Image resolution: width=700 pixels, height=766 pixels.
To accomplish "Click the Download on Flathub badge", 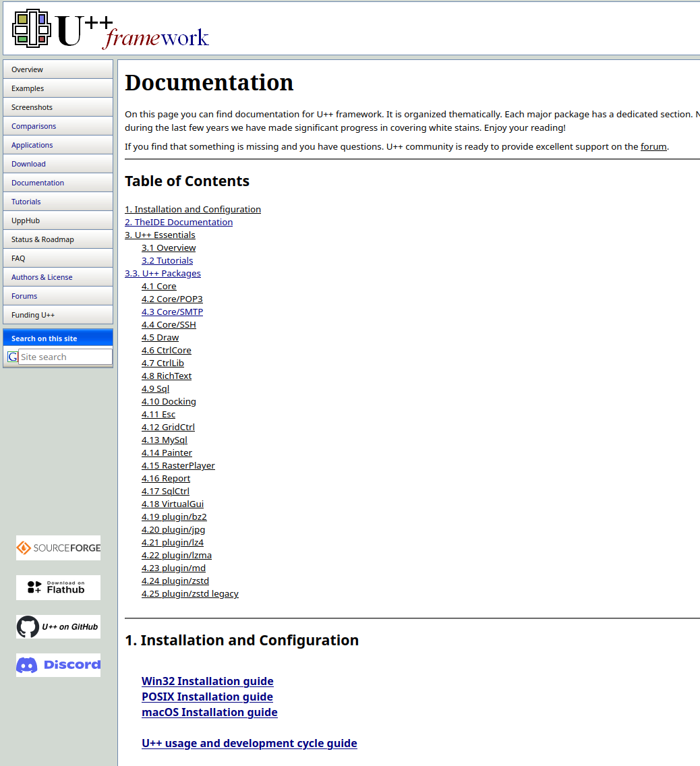I will (x=58, y=587).
